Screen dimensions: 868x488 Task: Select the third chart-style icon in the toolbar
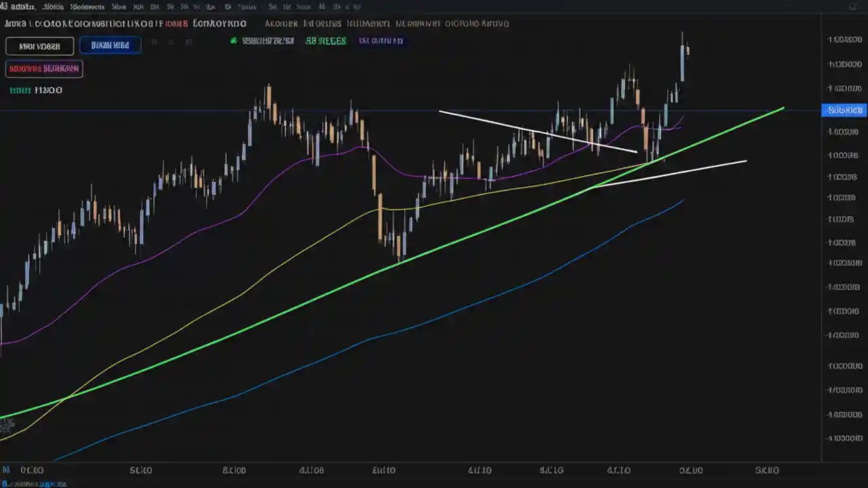[188, 41]
